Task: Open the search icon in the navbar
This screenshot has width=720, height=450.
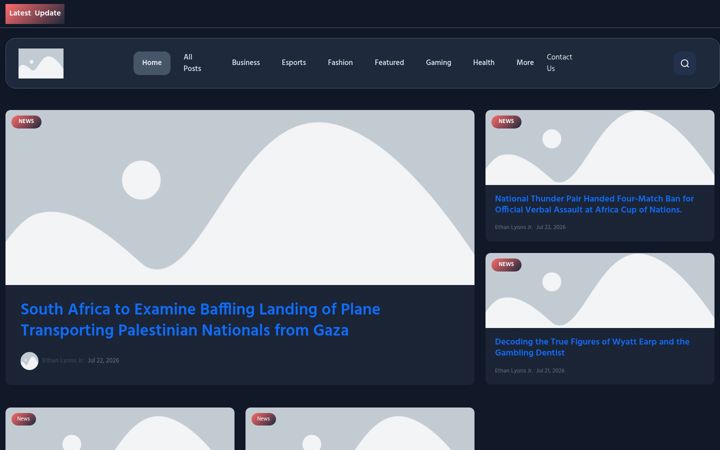Action: tap(684, 63)
